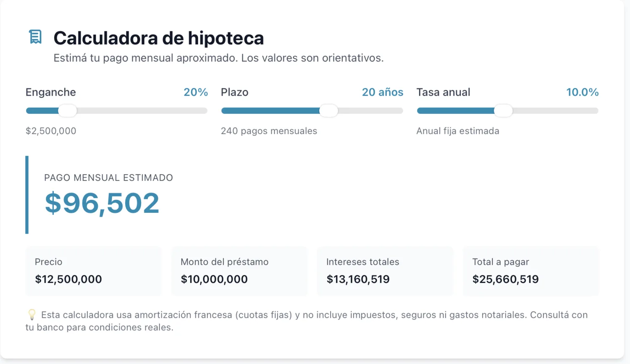
Task: Click the Precio card label
Action: (x=49, y=262)
